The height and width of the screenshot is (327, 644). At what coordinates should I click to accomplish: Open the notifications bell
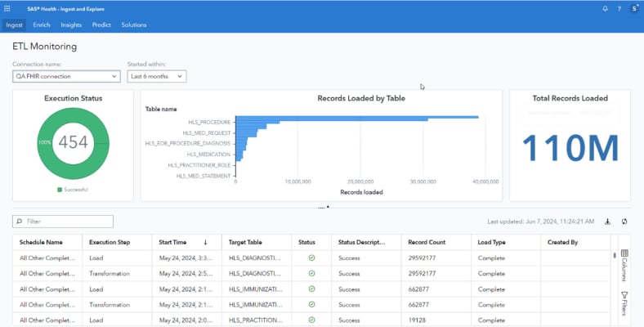tap(605, 8)
